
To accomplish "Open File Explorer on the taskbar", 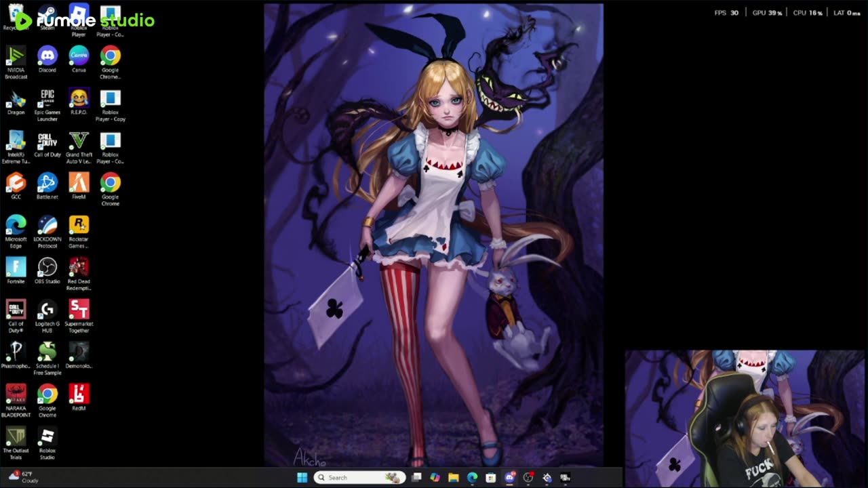I will pyautogui.click(x=454, y=478).
